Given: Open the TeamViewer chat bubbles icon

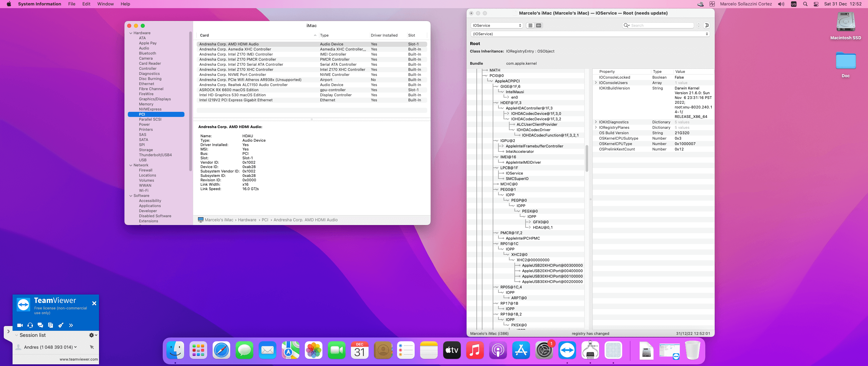Looking at the screenshot, I should tap(40, 325).
